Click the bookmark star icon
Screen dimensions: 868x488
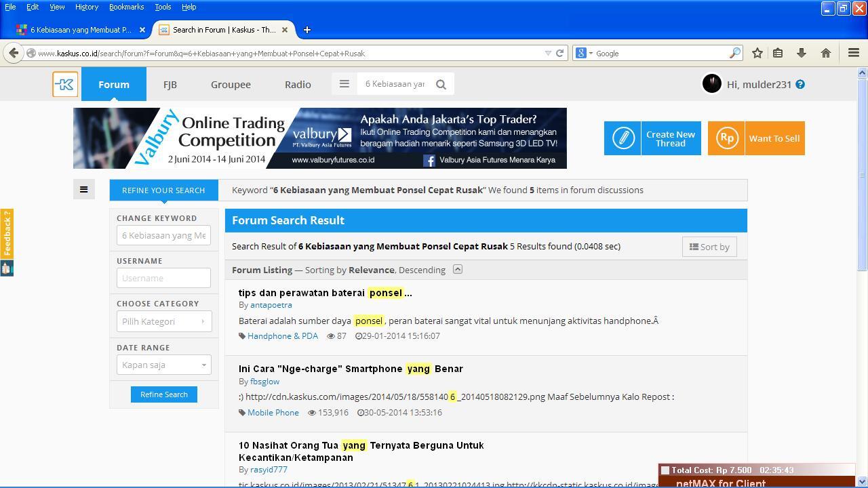pos(757,53)
